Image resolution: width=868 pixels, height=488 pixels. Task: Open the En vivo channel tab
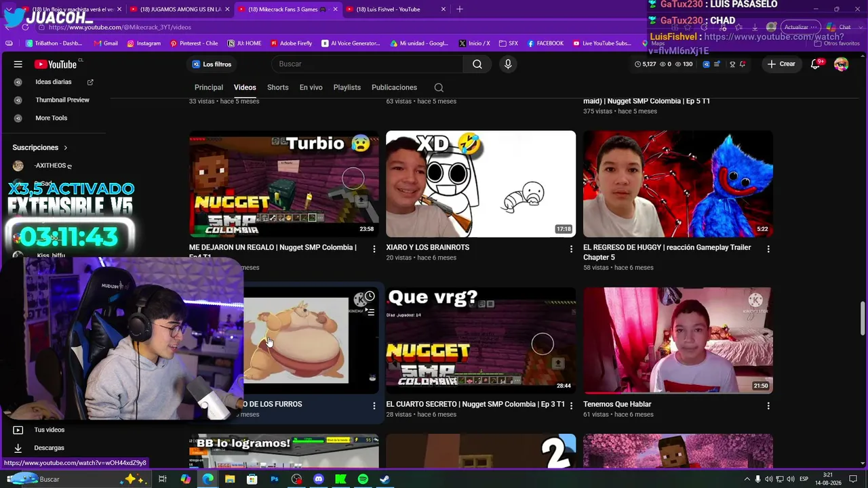tap(311, 87)
